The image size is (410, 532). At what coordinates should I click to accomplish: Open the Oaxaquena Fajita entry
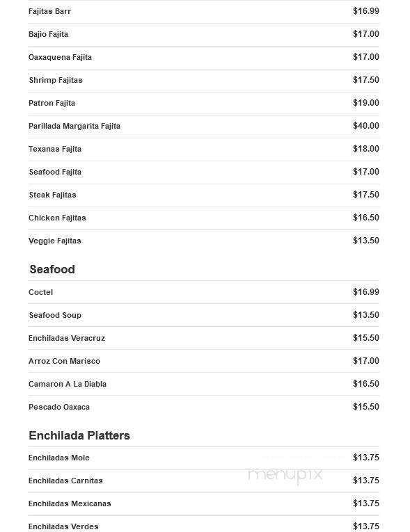(60, 57)
